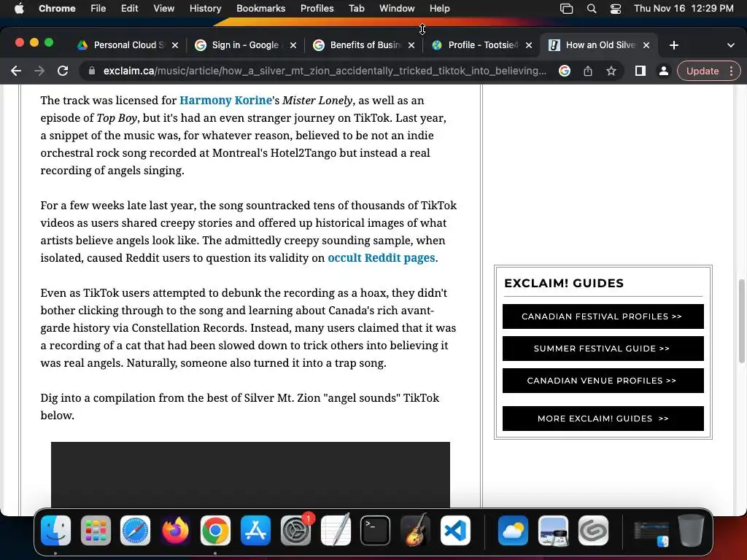Open Chrome three-dot menu
This screenshot has width=747, height=560.
pos(731,71)
